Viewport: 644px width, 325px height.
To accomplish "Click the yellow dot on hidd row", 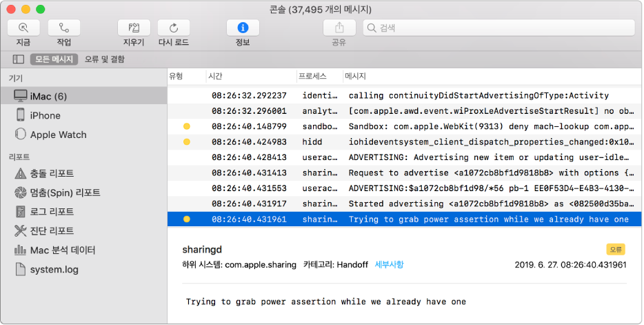I will pyautogui.click(x=186, y=141).
